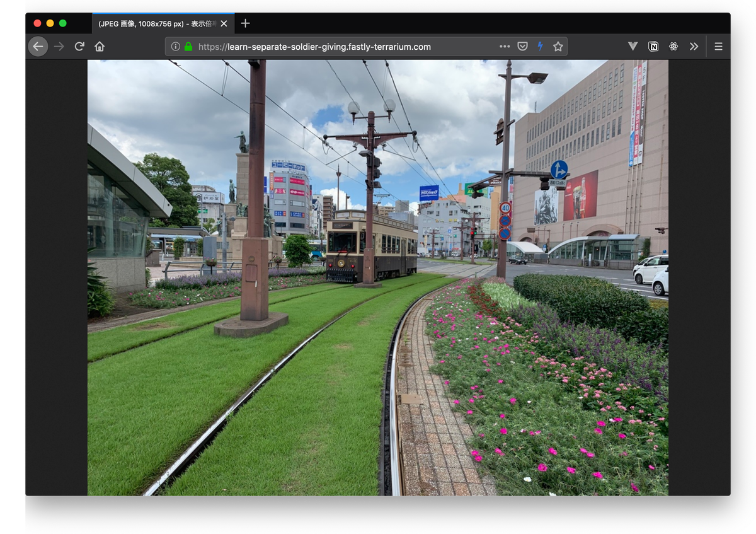Reload the current page
The height and width of the screenshot is (534, 756).
[x=79, y=47]
